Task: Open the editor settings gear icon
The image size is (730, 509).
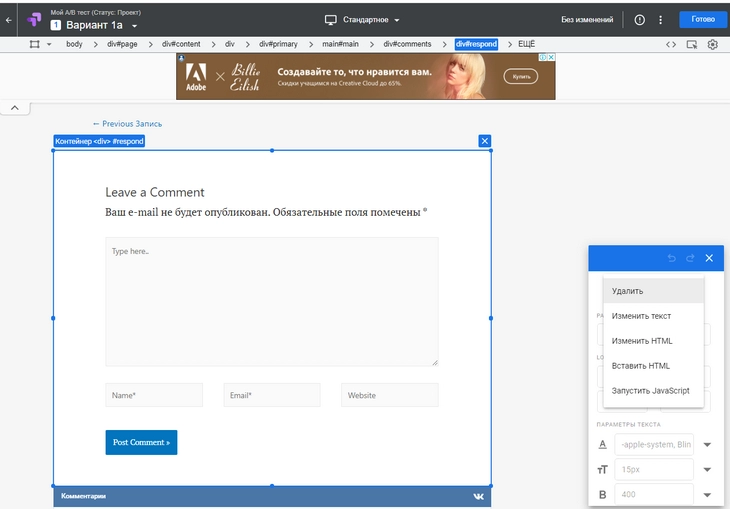Action: pos(713,45)
